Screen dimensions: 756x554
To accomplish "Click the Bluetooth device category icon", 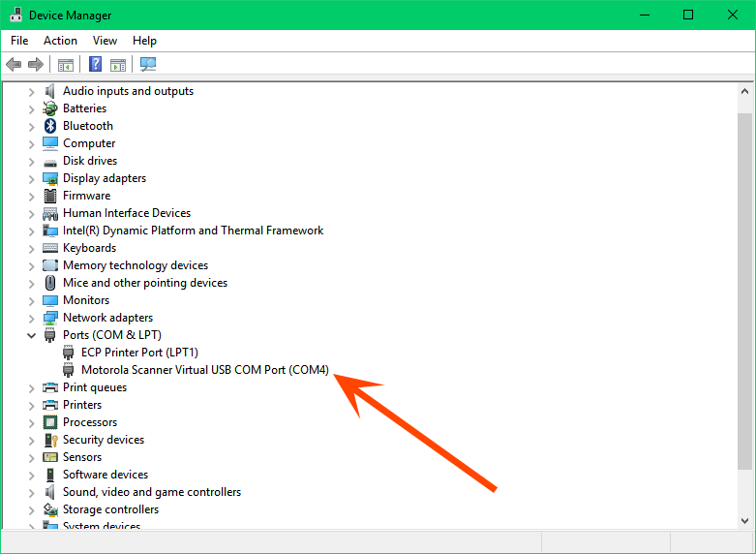I will [50, 126].
